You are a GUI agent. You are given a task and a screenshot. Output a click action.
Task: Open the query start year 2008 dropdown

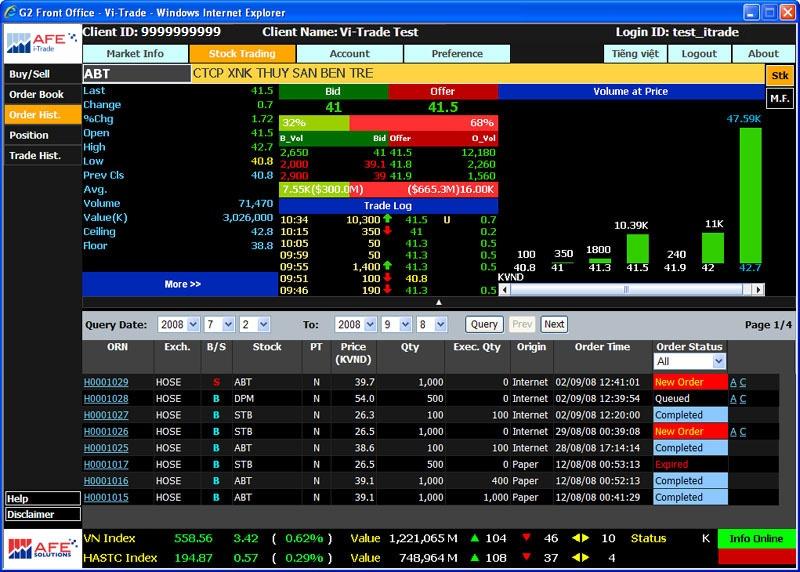178,325
